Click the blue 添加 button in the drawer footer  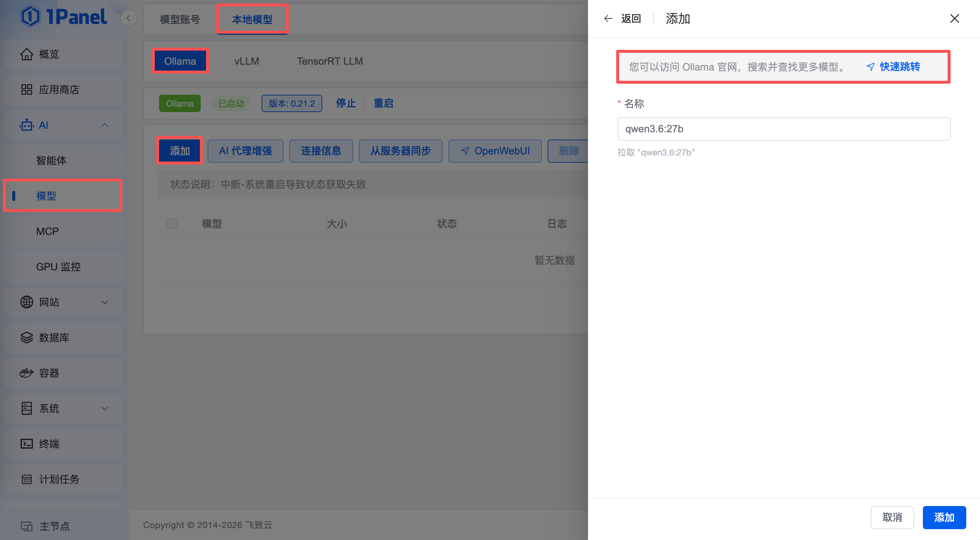[x=944, y=517]
